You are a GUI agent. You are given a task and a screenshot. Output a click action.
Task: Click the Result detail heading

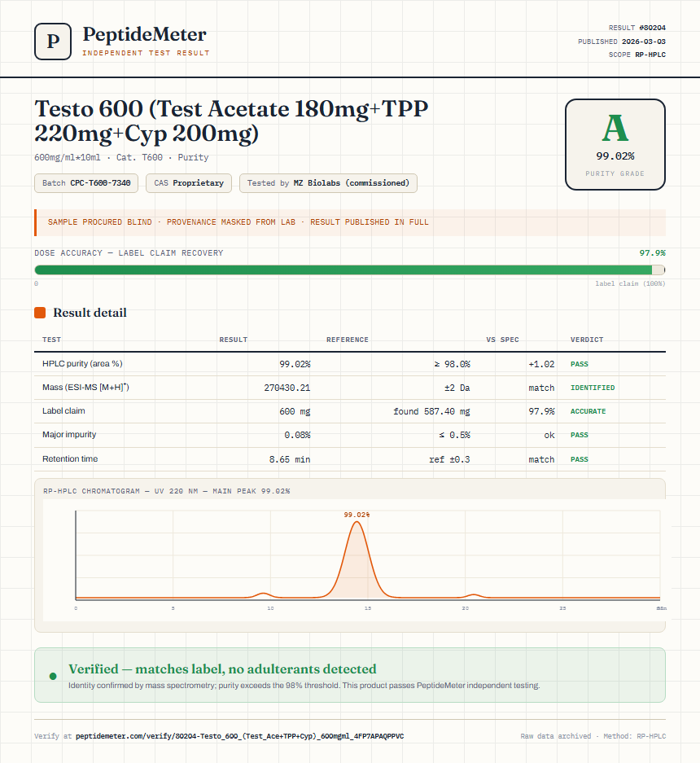click(90, 313)
